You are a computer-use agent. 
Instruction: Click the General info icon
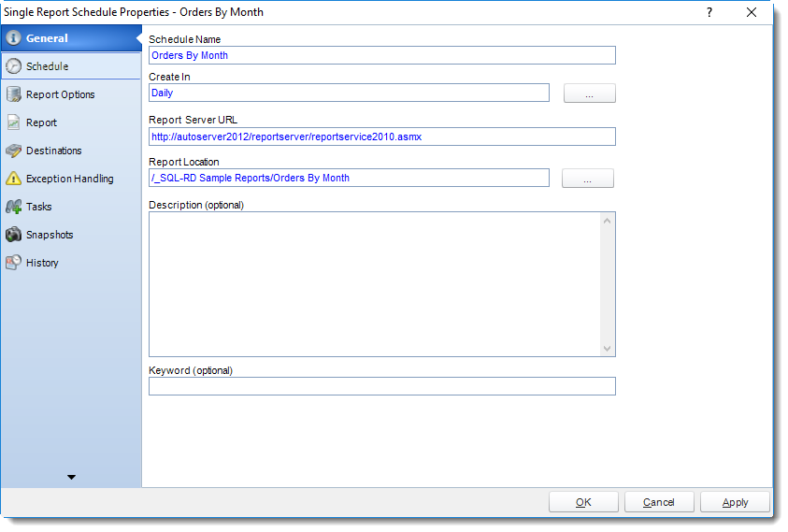[14, 38]
